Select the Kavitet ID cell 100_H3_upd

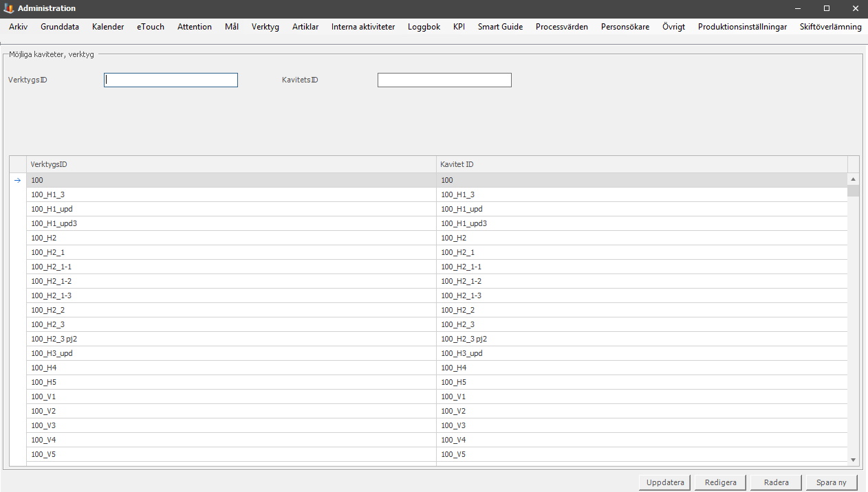pyautogui.click(x=642, y=353)
